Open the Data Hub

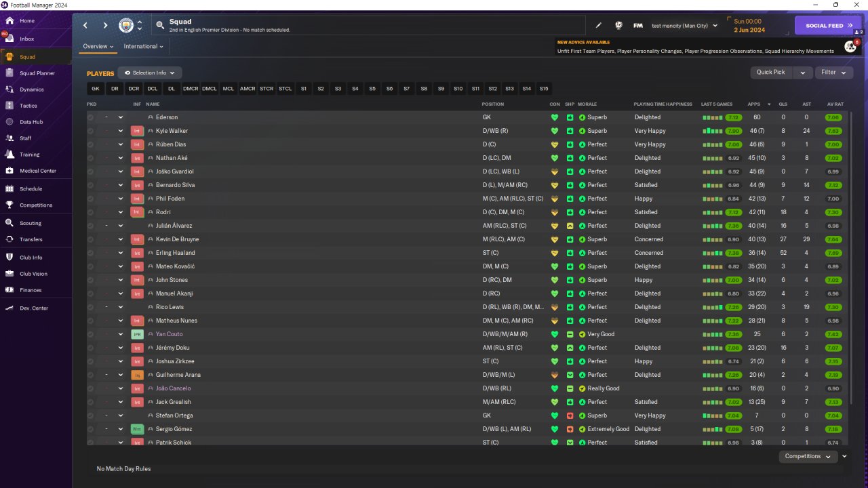tap(31, 122)
